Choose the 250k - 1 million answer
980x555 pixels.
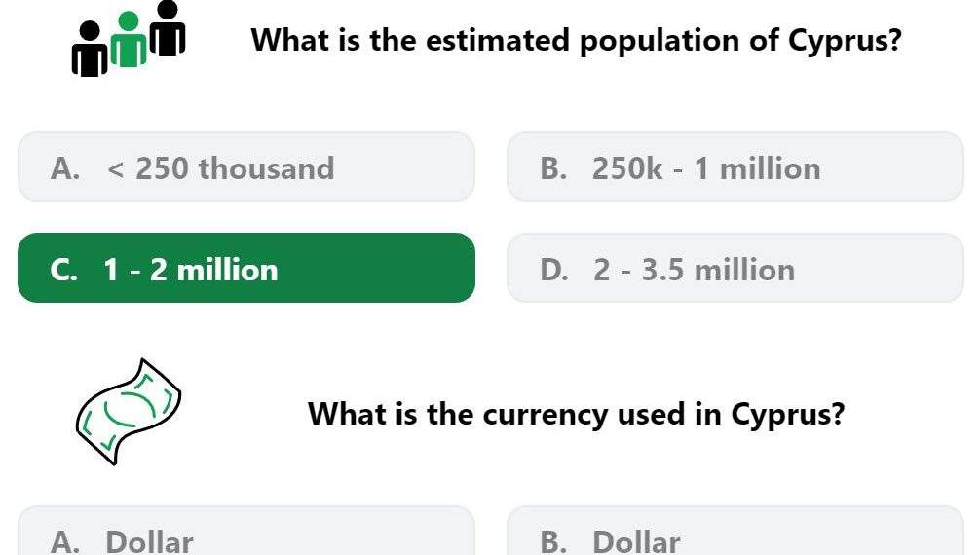(735, 167)
